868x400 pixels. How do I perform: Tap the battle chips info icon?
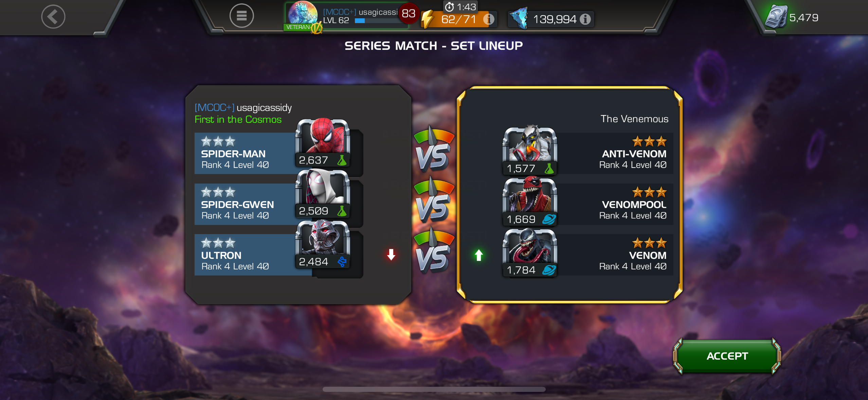click(x=585, y=19)
